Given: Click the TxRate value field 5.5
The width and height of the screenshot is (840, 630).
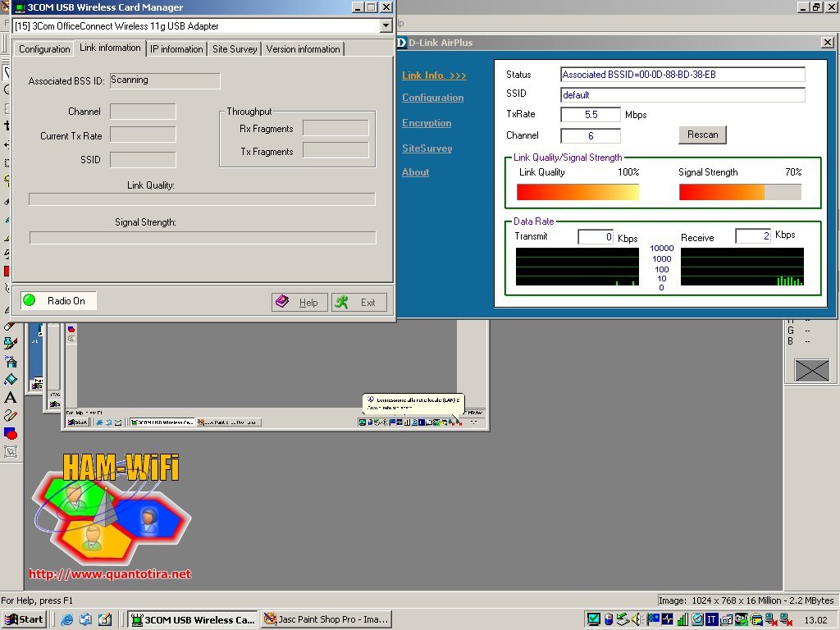Looking at the screenshot, I should 591,115.
